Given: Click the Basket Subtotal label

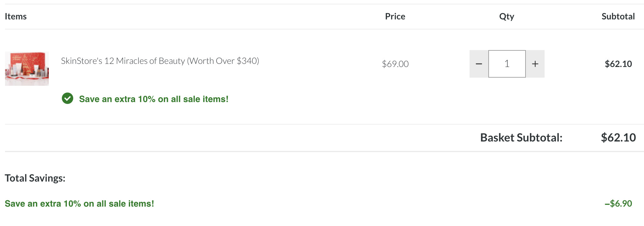Looking at the screenshot, I should coord(521,137).
